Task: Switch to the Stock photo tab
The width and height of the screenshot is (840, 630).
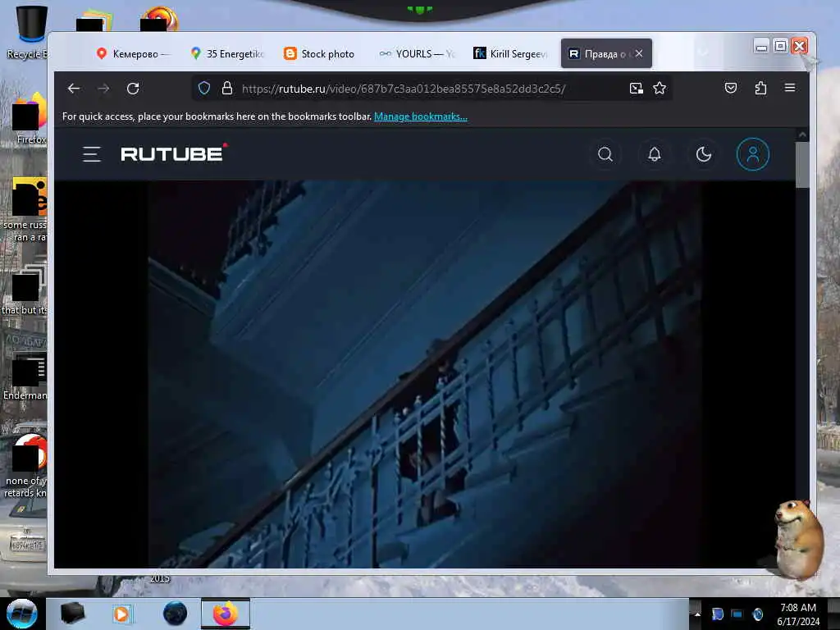Action: tap(320, 53)
